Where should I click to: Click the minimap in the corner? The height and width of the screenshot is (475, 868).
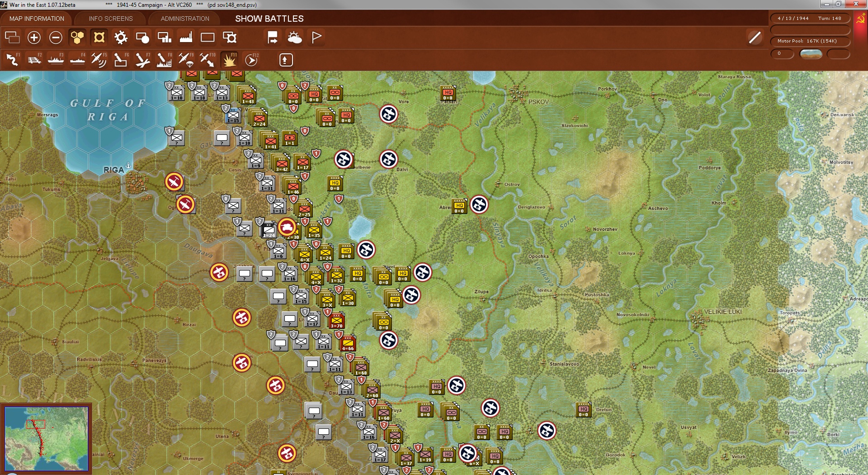46,438
